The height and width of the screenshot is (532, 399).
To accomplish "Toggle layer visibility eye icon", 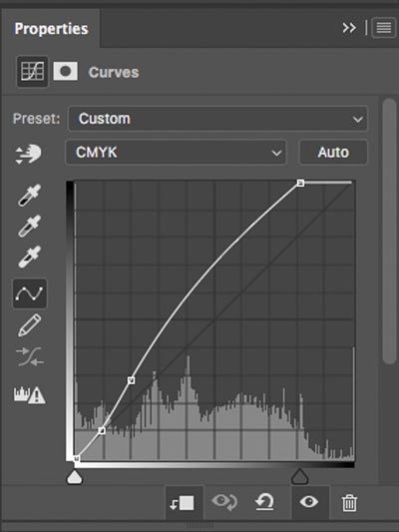I will click(x=309, y=502).
